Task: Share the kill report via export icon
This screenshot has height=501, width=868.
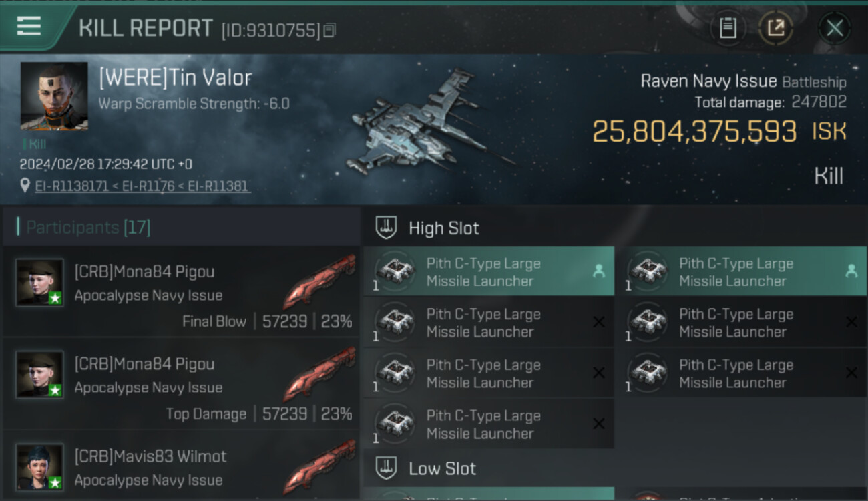Action: (776, 28)
